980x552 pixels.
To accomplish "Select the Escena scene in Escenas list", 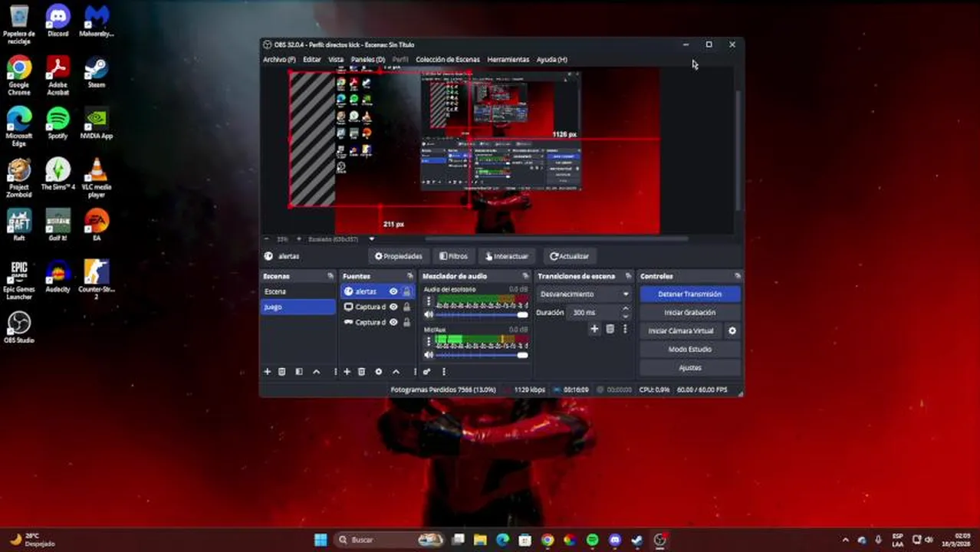I will [298, 291].
